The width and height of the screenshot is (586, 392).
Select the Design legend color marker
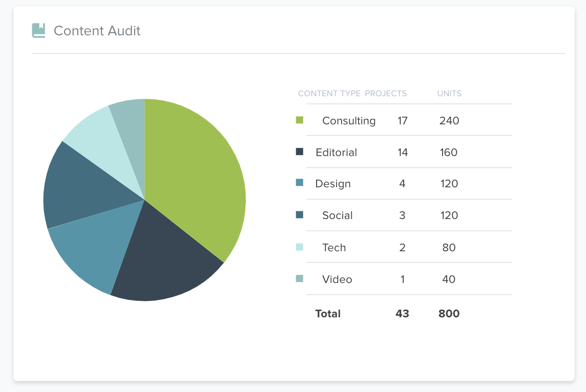tap(299, 183)
